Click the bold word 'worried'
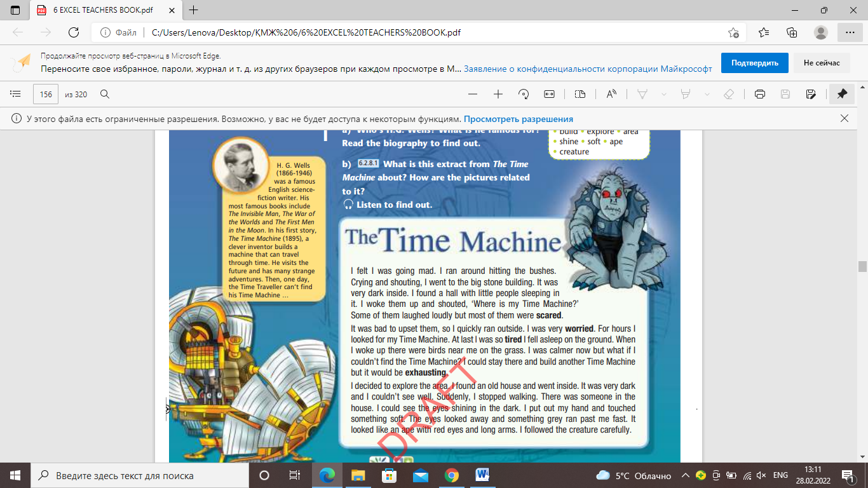 tap(579, 329)
